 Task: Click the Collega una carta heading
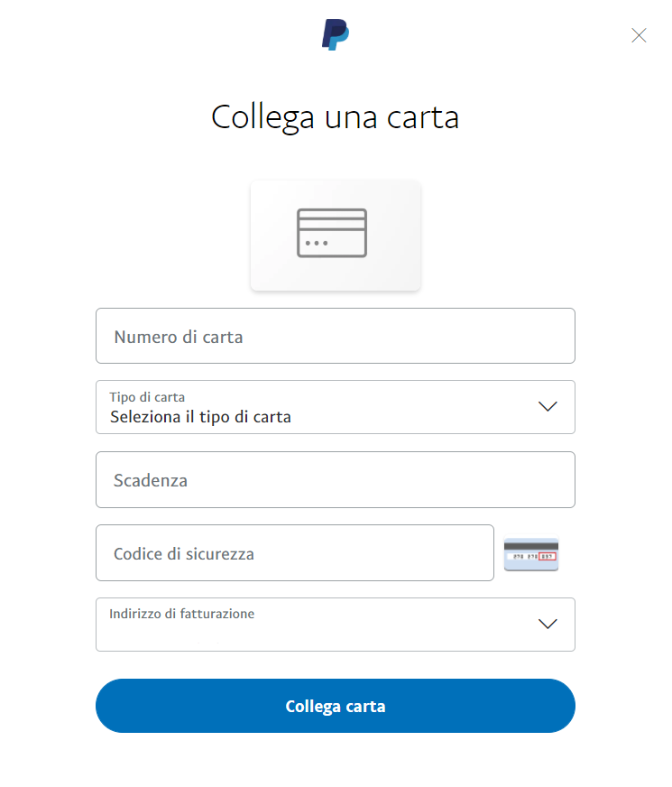(x=335, y=117)
